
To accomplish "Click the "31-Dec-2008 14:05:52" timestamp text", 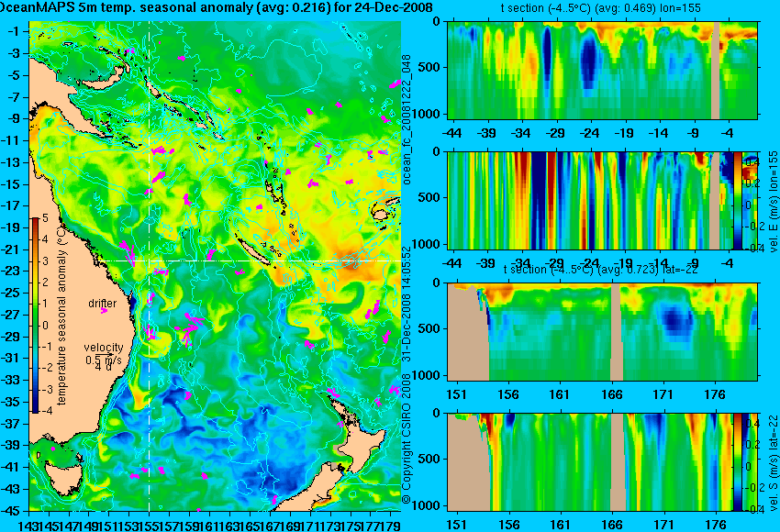I will (x=407, y=305).
